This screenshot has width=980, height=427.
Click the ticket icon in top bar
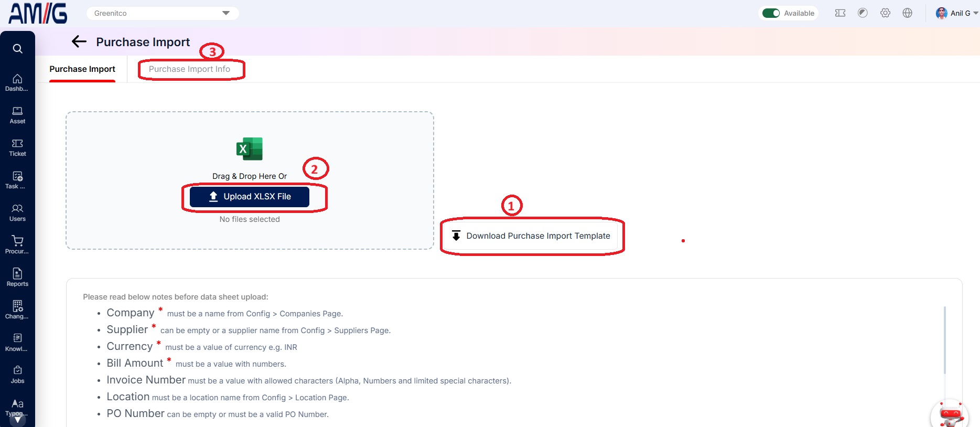pyautogui.click(x=840, y=13)
